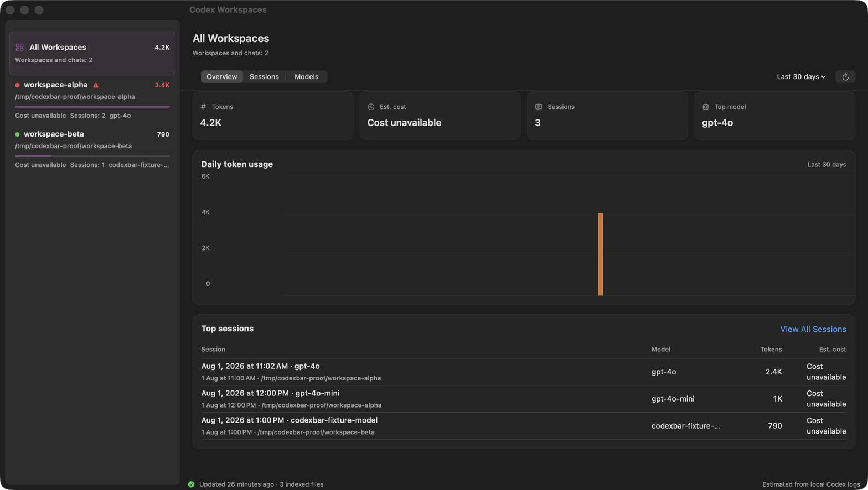Viewport: 868px width, 490px height.
Task: Click the orange bar in the chart
Action: (x=601, y=254)
